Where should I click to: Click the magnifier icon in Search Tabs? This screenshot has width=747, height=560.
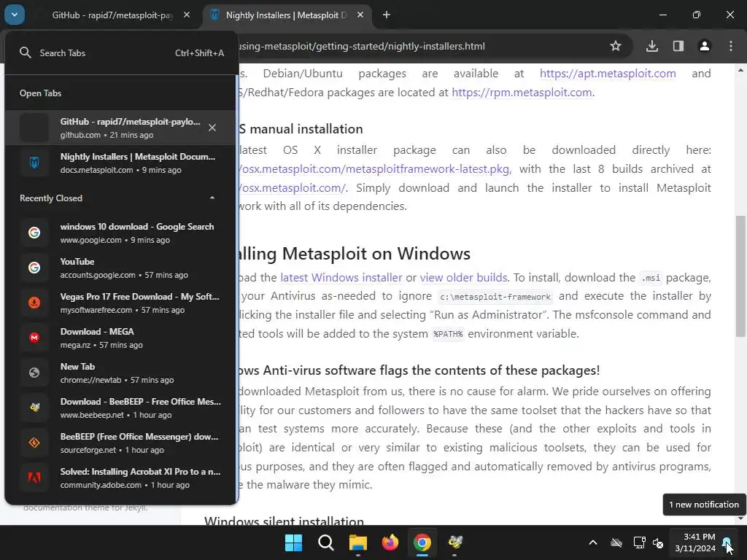point(26,52)
